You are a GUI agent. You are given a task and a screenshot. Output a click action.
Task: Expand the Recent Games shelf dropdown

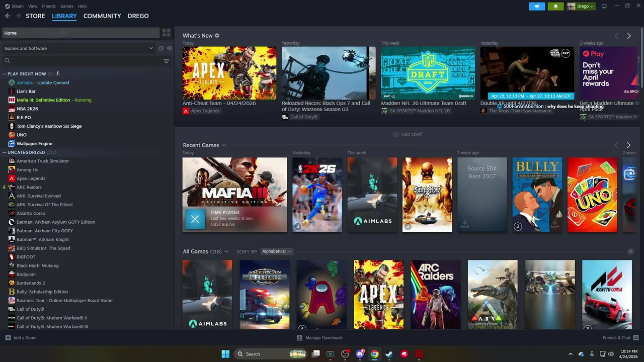click(x=224, y=145)
